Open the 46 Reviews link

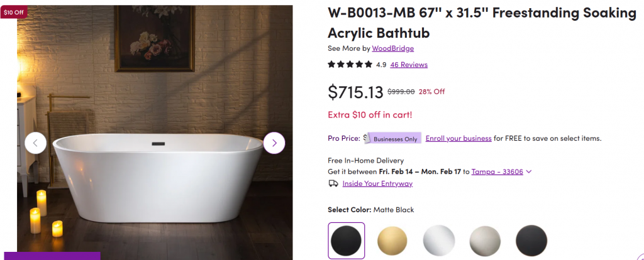(x=408, y=65)
